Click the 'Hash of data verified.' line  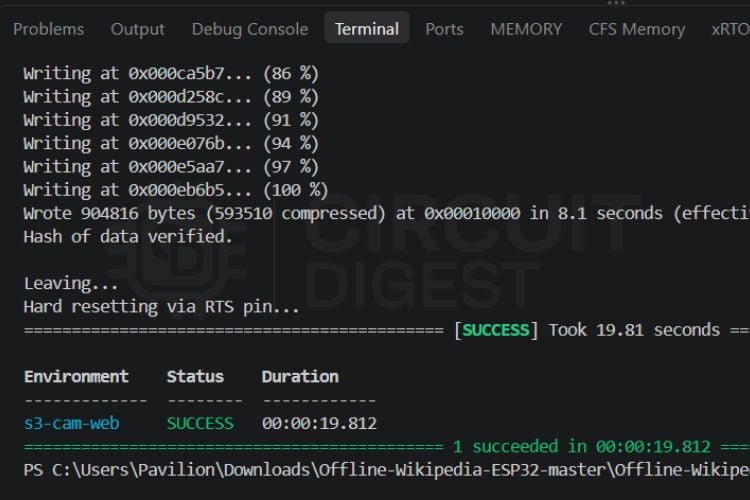(128, 237)
